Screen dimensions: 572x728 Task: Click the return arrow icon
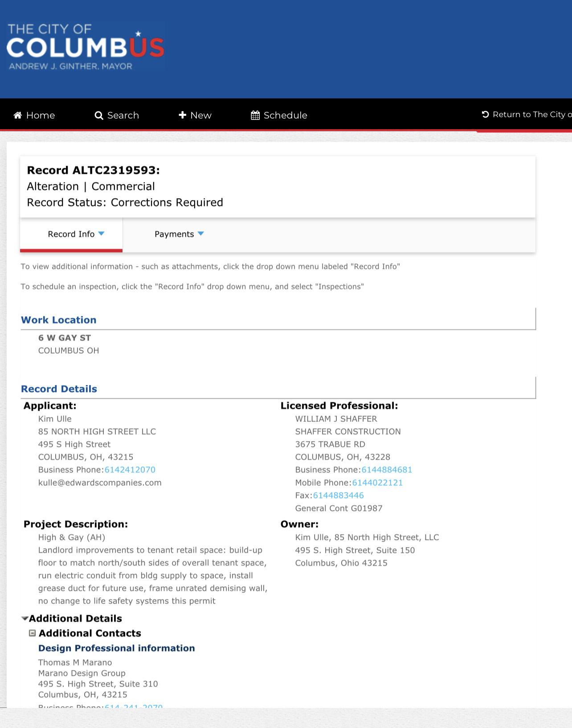click(x=486, y=115)
